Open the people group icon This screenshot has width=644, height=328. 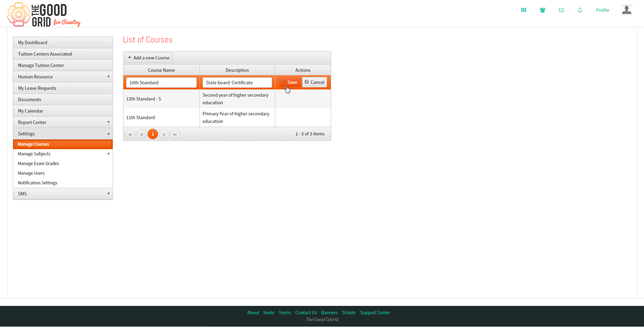pyautogui.click(x=542, y=10)
